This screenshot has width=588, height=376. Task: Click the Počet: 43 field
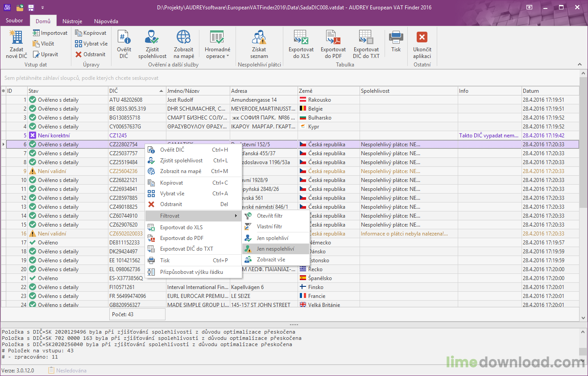tap(137, 314)
